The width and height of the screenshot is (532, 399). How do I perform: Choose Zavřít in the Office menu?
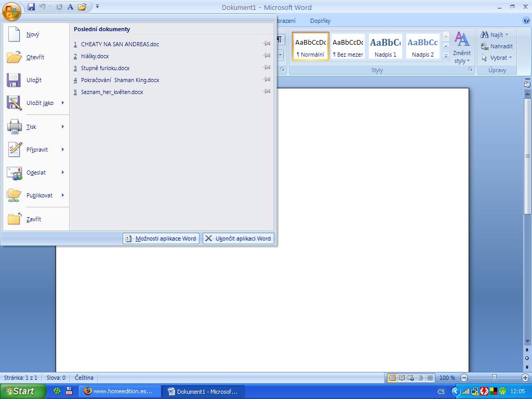35,219
